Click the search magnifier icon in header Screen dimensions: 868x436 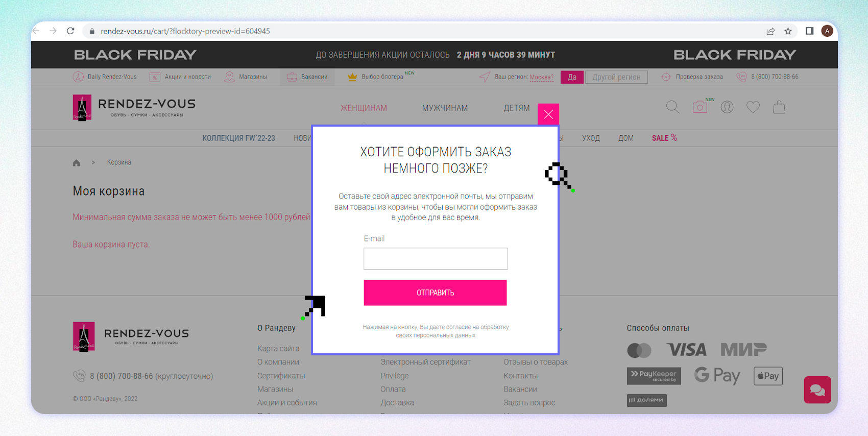click(x=672, y=107)
